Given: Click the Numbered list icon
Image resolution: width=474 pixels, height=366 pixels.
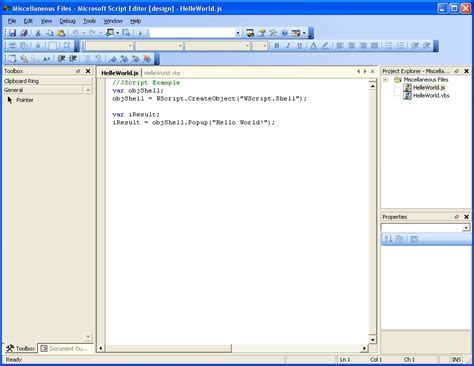Looking at the screenshot, I should pyautogui.click(x=401, y=46).
